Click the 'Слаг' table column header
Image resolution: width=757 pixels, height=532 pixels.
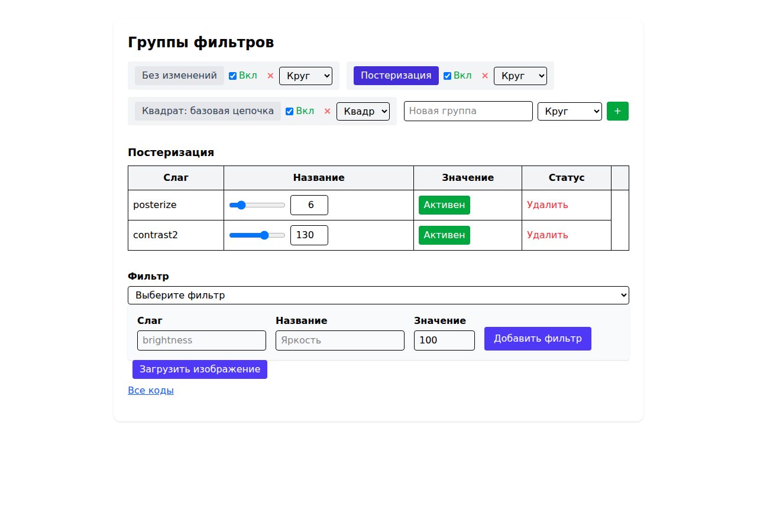pos(176,178)
